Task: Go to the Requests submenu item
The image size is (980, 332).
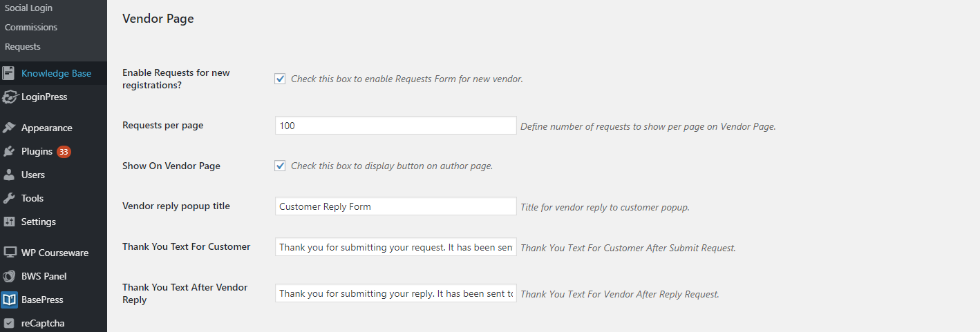Action: coord(23,47)
